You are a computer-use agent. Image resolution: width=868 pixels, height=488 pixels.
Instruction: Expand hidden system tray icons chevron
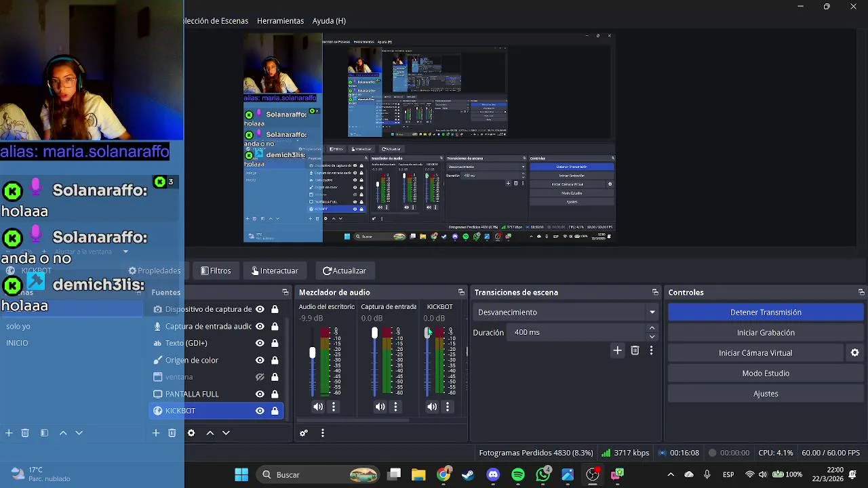coord(671,474)
